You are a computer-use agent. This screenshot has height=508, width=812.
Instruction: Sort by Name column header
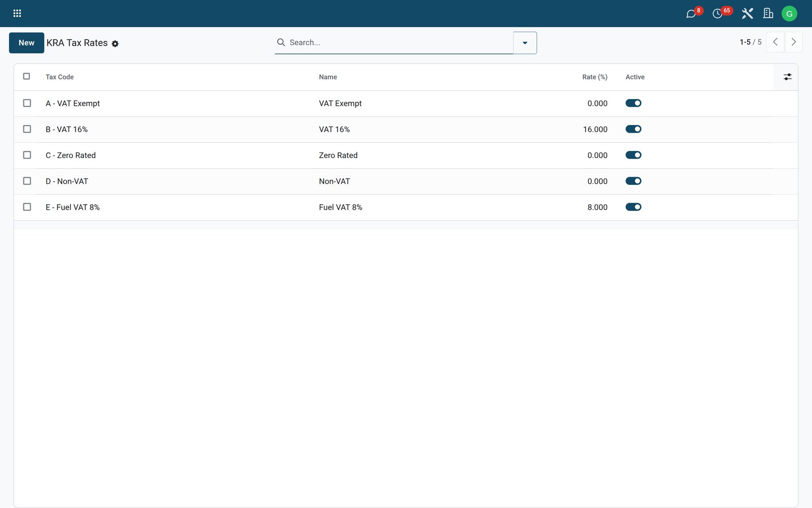[328, 77]
